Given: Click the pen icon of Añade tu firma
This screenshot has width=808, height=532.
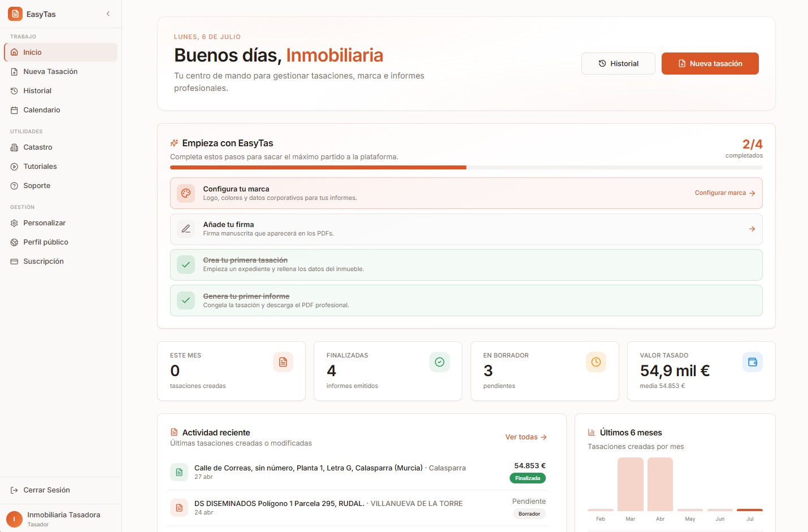Looking at the screenshot, I should (186, 229).
